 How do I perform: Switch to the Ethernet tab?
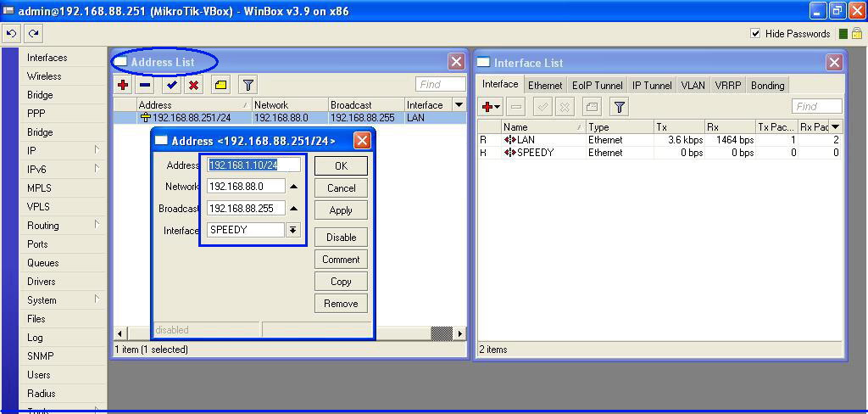545,86
